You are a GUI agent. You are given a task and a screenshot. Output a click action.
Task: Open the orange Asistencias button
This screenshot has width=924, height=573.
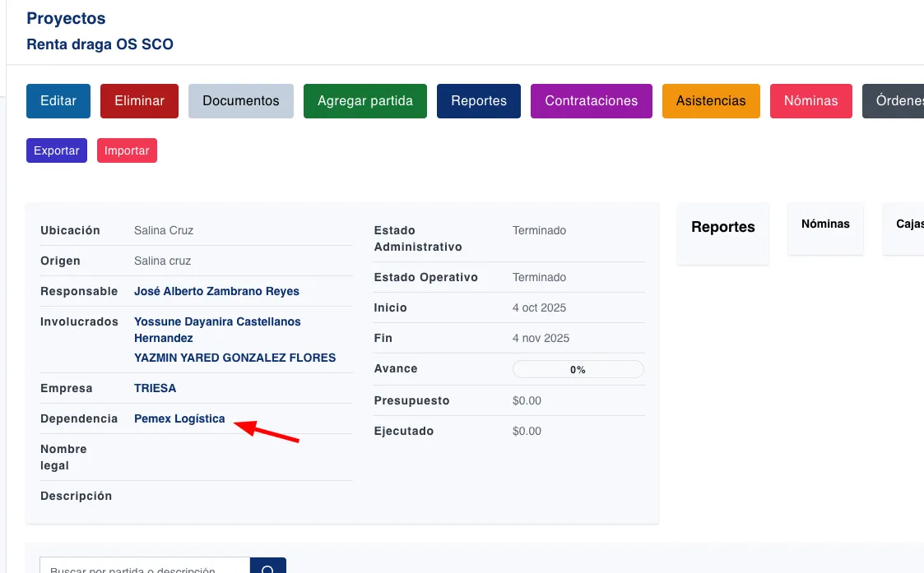click(710, 101)
